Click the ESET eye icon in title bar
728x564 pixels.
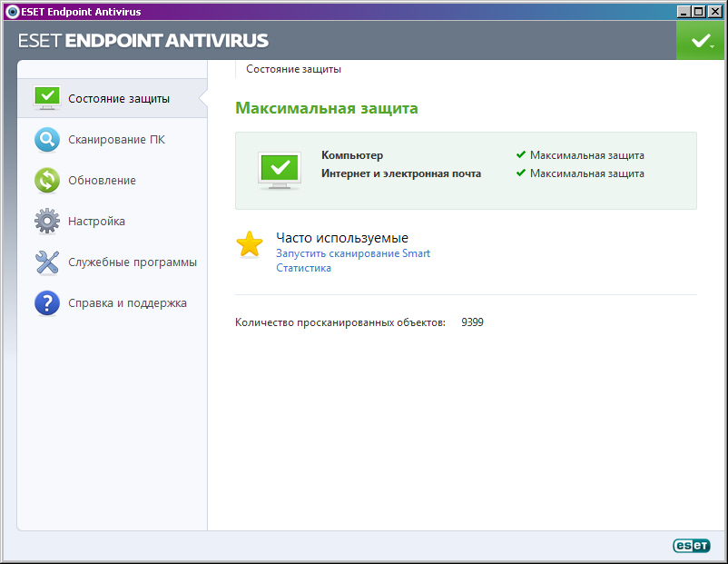click(12, 12)
